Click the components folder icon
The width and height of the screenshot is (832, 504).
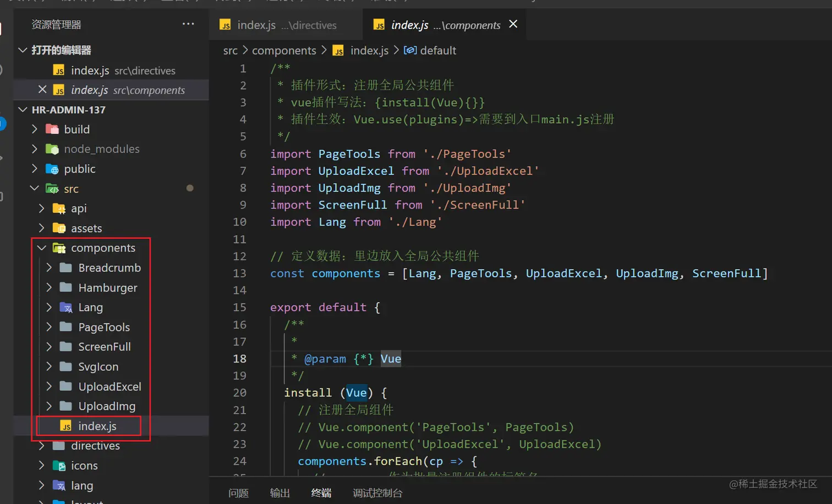tap(59, 248)
